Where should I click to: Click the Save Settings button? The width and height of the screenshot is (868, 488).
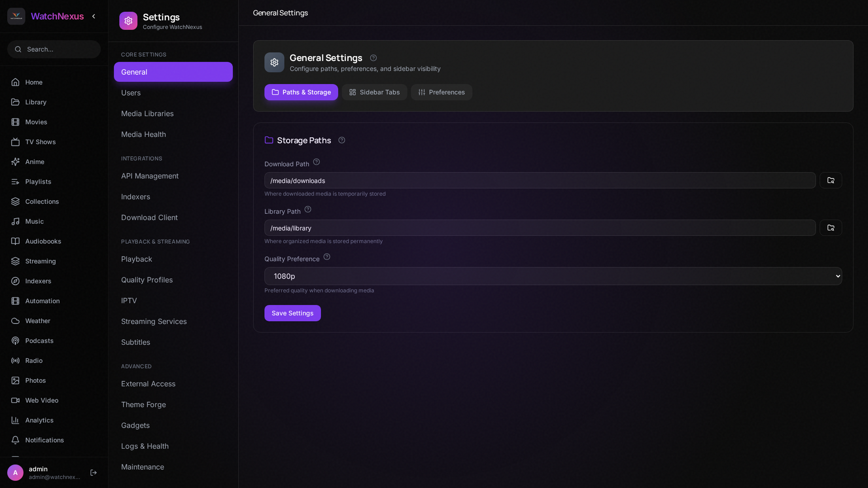click(x=292, y=313)
